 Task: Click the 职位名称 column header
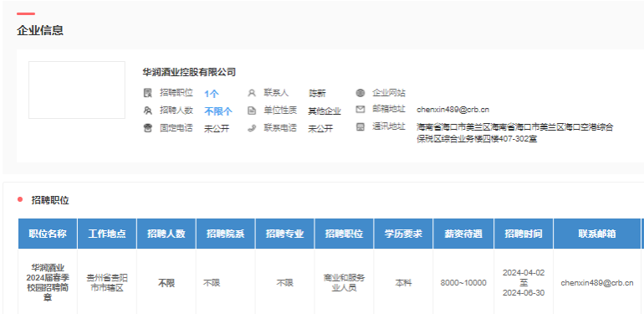48,234
